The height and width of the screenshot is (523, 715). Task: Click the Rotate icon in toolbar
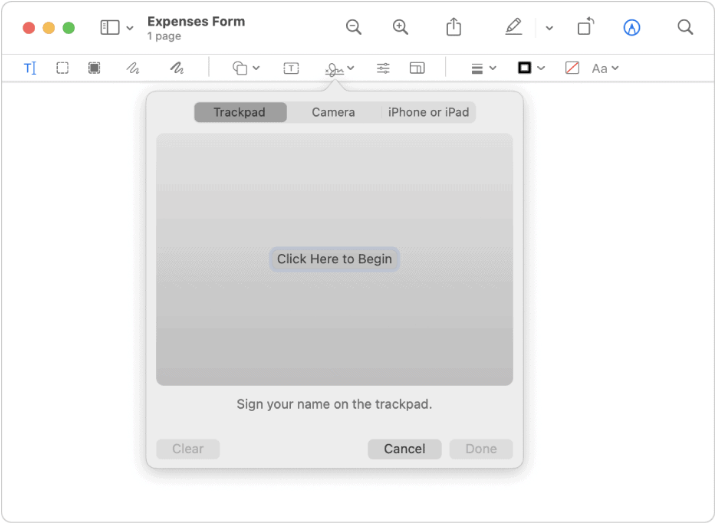pyautogui.click(x=586, y=28)
